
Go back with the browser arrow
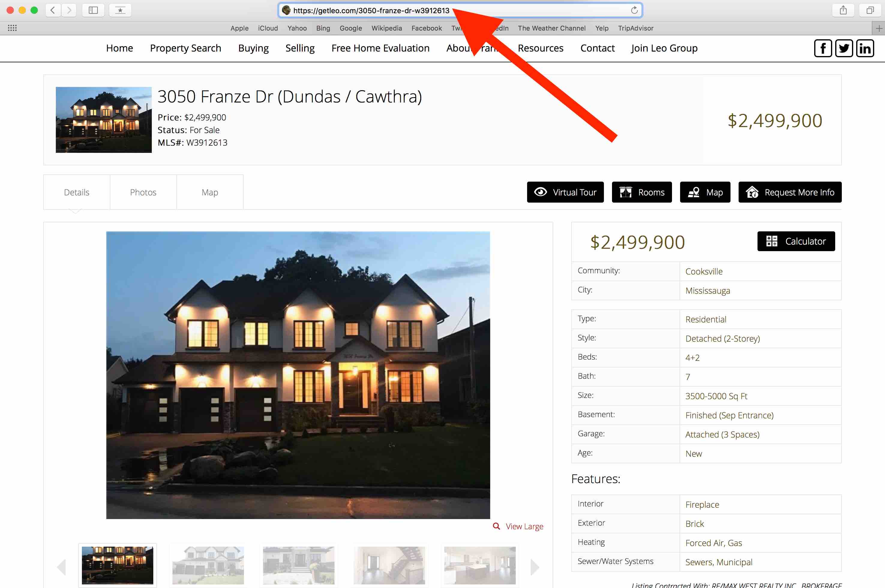[53, 10]
